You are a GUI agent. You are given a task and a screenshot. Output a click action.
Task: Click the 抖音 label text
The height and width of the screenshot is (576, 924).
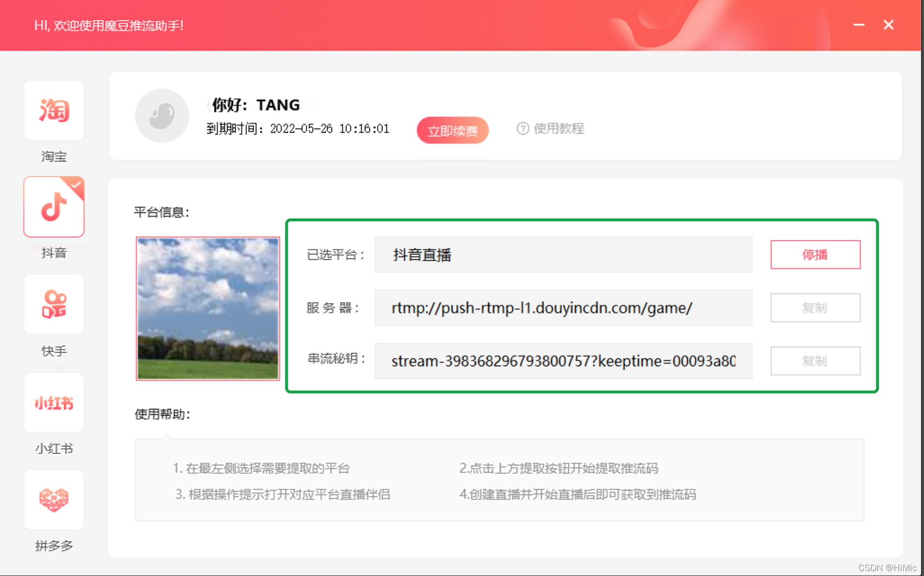[x=54, y=253]
